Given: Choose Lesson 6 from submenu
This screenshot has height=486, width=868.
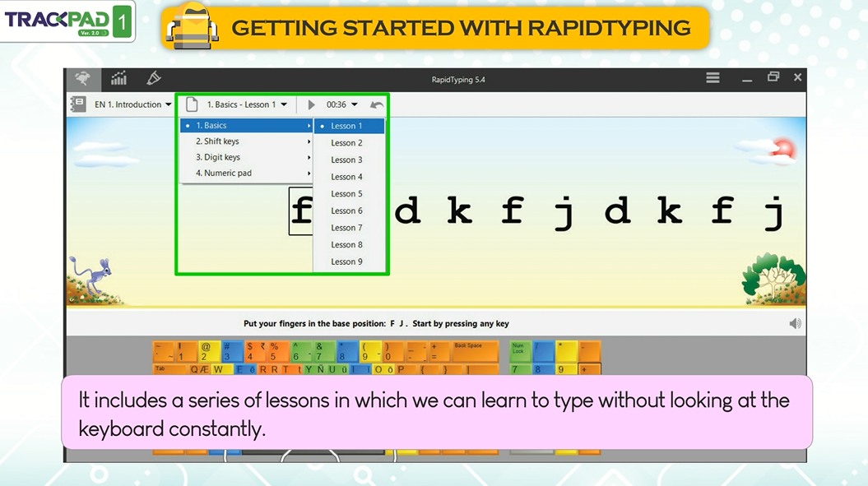Looking at the screenshot, I should pyautogui.click(x=350, y=211).
